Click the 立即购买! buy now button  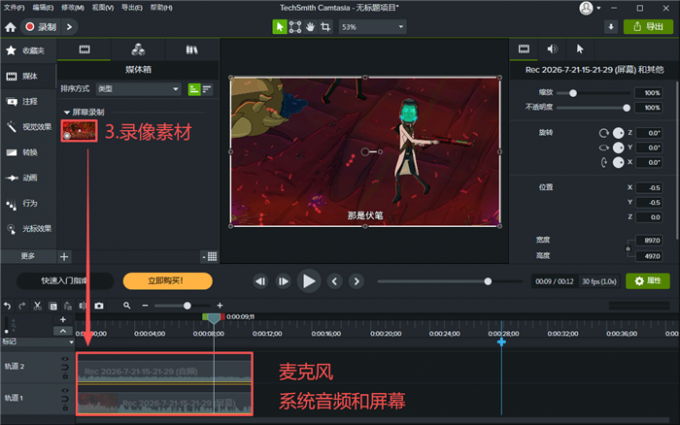pyautogui.click(x=167, y=281)
